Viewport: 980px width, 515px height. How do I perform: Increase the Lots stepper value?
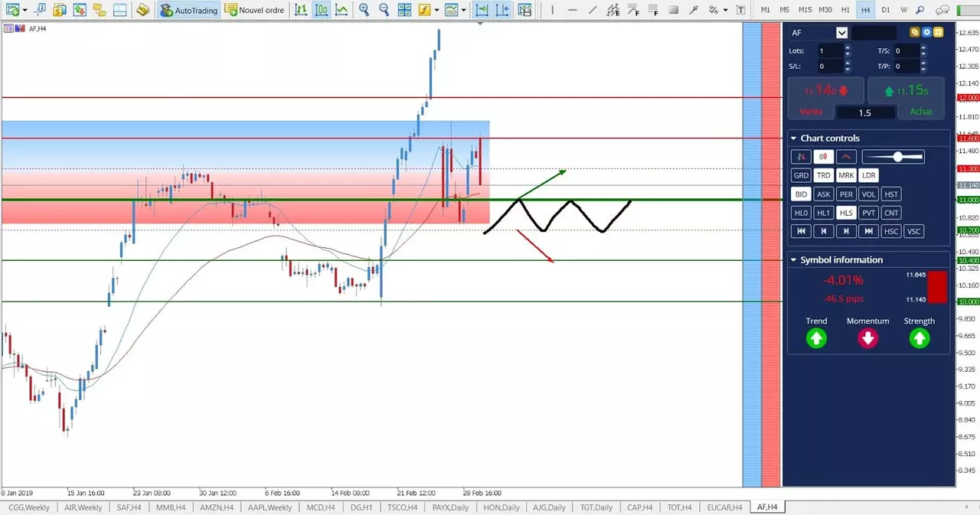tap(848, 47)
